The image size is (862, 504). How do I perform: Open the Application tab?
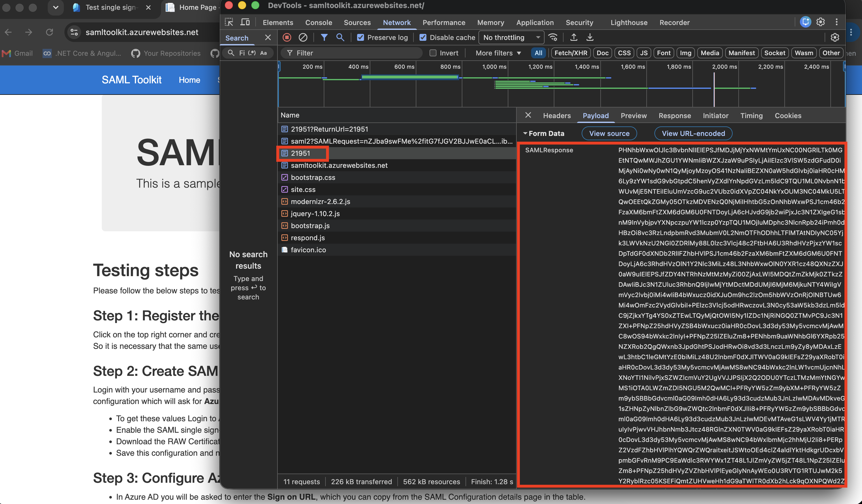(535, 23)
